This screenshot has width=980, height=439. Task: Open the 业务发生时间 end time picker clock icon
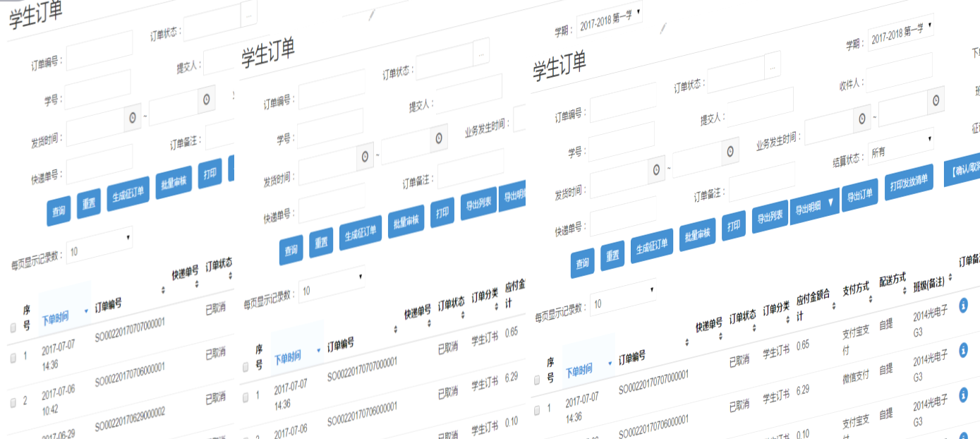[936, 100]
